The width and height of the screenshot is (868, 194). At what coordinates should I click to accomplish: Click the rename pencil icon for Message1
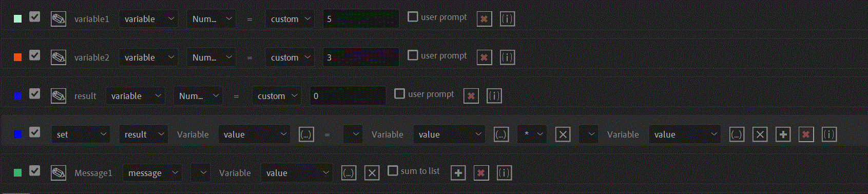coord(59,173)
